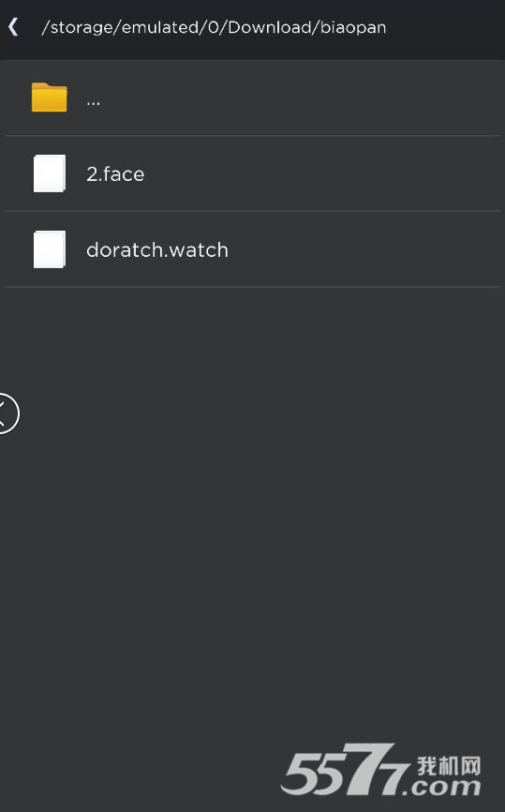Screen dimensions: 505x812
Task: Select the 2.face file icon
Action: [50, 173]
